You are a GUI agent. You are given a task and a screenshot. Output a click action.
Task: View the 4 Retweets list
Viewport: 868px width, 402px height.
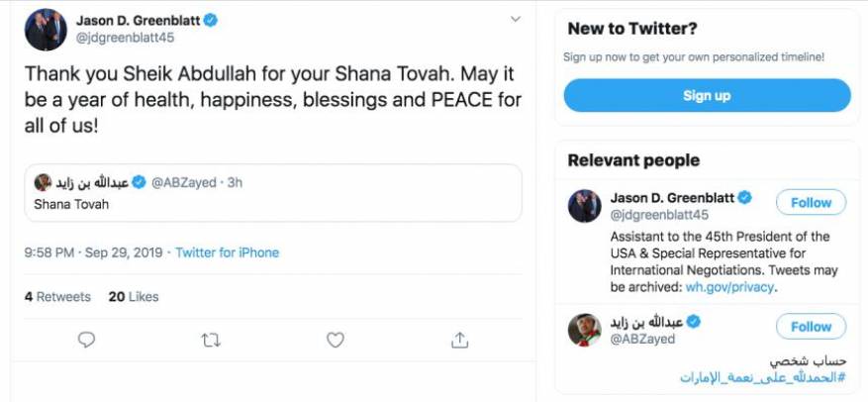click(57, 297)
